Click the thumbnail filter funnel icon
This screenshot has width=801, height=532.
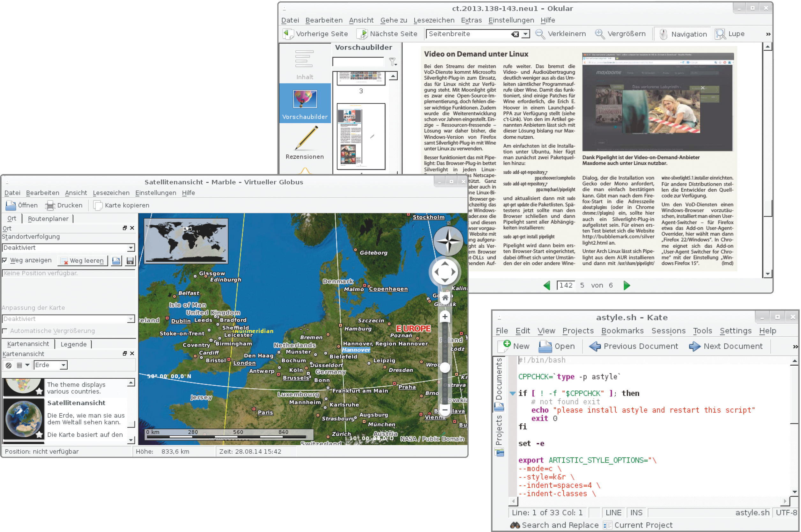point(392,62)
